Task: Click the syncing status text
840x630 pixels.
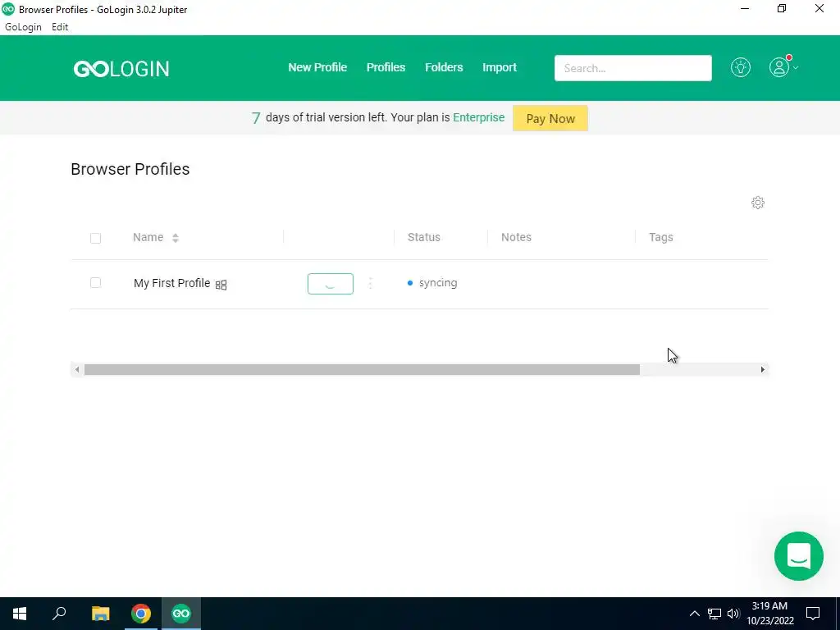Action: coord(438,283)
